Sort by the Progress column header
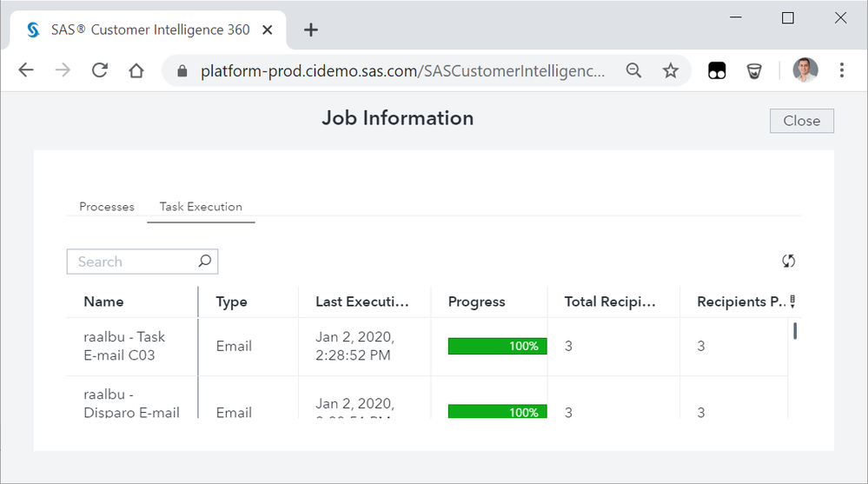 (x=476, y=302)
